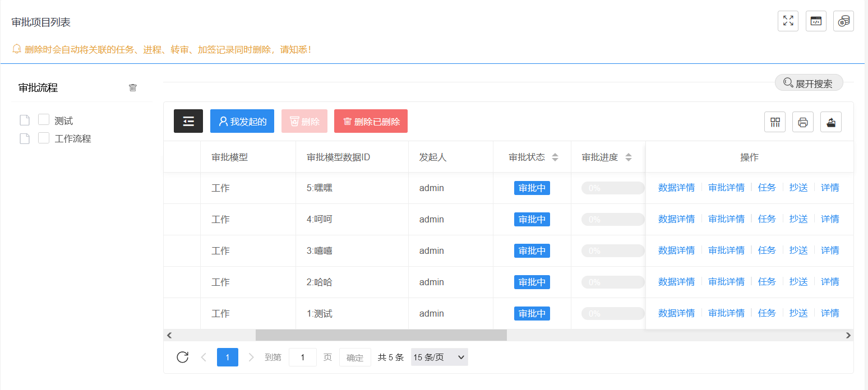This screenshot has height=390, width=868.
Task: Check the checkbox next to 工作流程
Action: [43, 138]
